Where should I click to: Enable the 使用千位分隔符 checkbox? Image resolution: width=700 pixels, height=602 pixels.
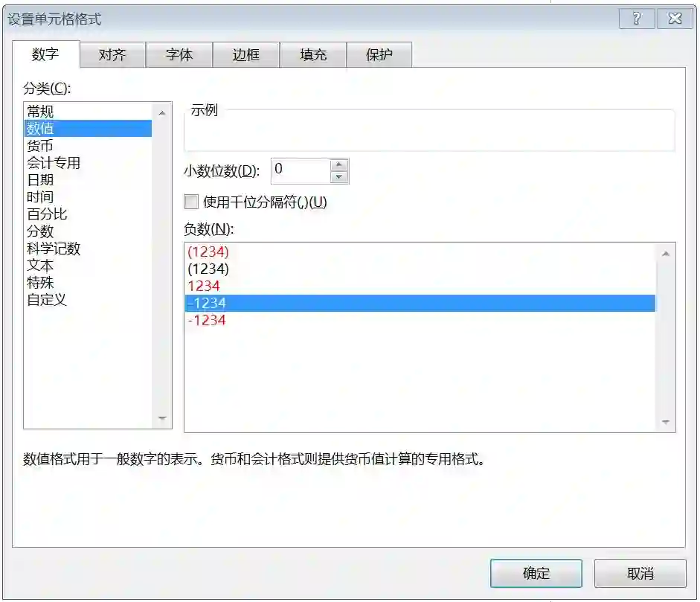pyautogui.click(x=191, y=202)
